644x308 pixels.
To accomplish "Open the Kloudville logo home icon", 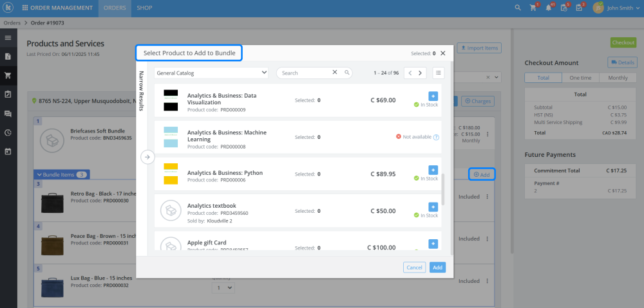I will (x=8, y=8).
